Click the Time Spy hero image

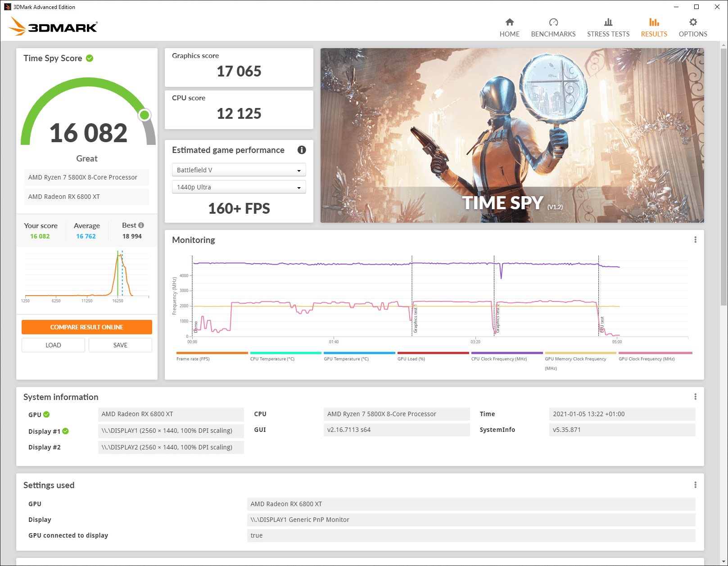[x=512, y=135]
